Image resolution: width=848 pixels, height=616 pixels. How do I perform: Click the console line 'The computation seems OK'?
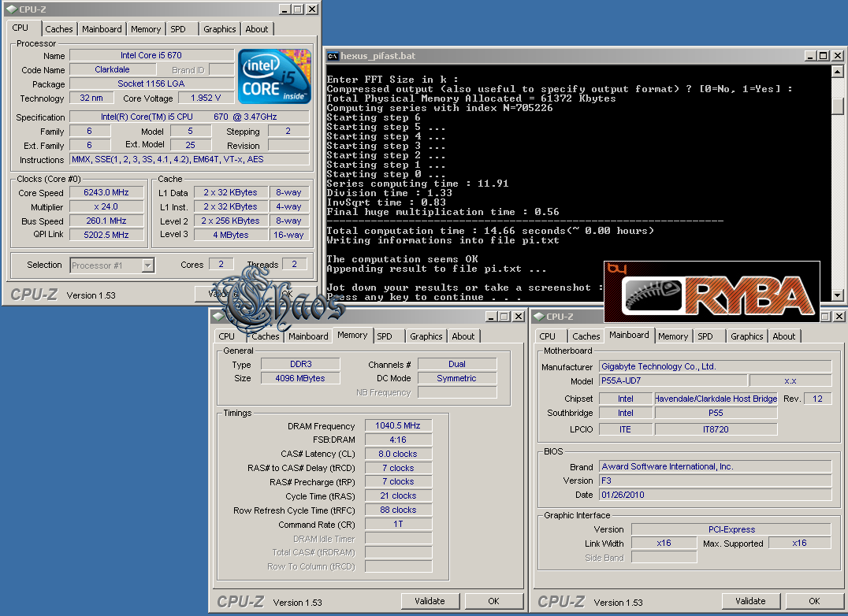403,259
